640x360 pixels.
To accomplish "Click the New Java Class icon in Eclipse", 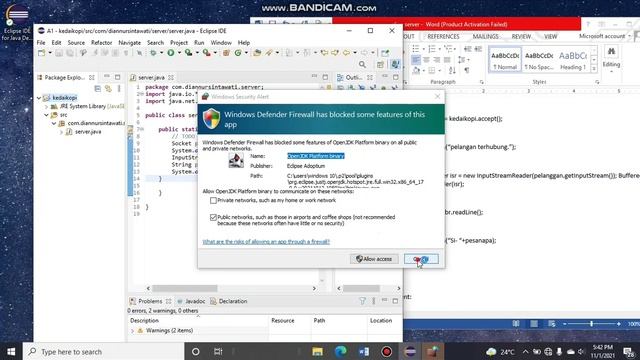I will click(238, 53).
